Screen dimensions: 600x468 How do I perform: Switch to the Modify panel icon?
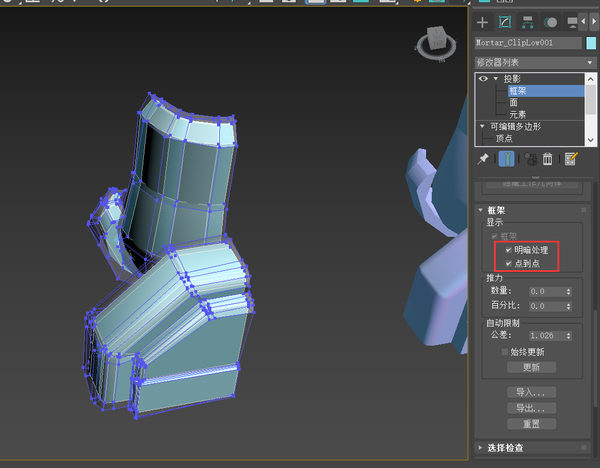point(505,22)
